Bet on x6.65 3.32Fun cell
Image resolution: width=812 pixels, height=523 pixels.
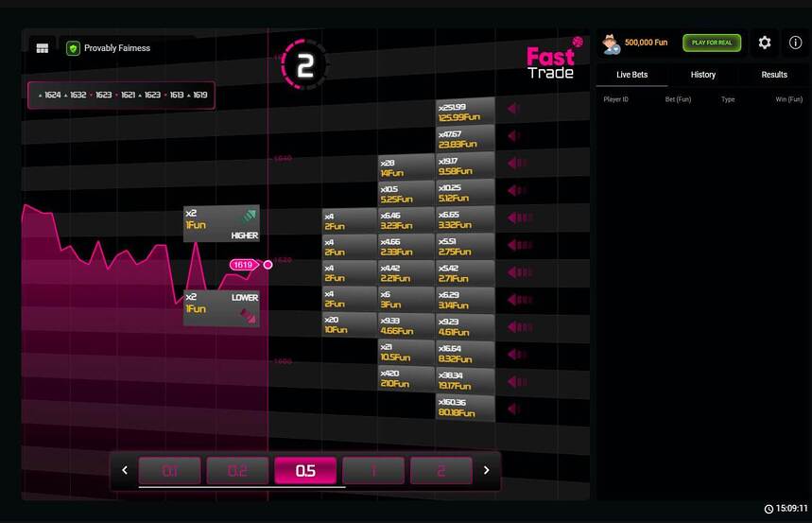[465, 219]
